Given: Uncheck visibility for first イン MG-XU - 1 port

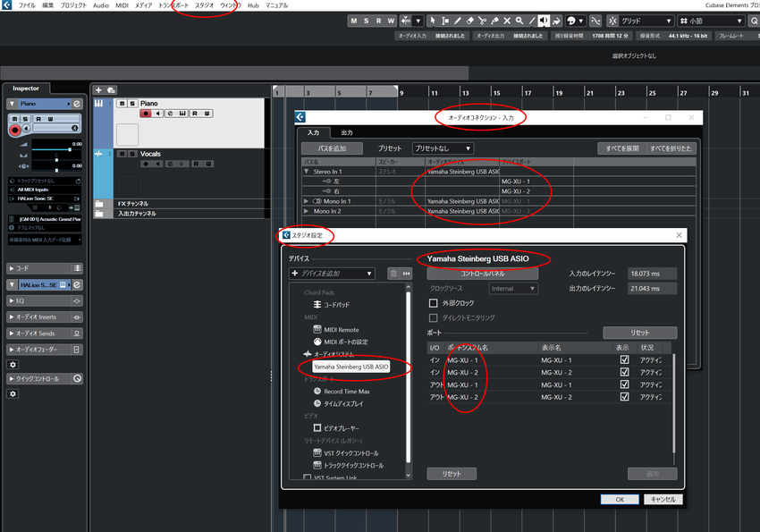Looking at the screenshot, I should pyautogui.click(x=624, y=360).
